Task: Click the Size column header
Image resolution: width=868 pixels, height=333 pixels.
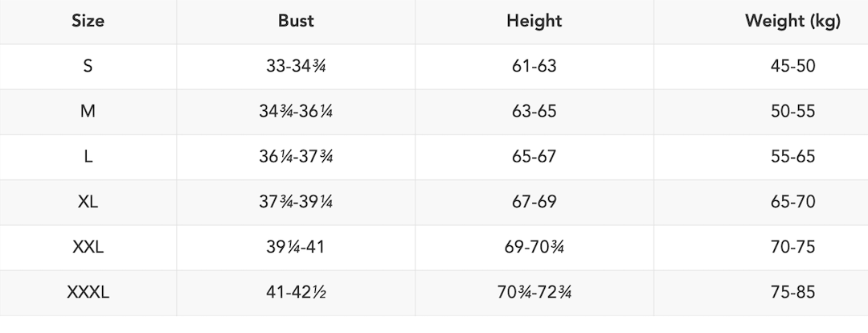Action: [88, 22]
